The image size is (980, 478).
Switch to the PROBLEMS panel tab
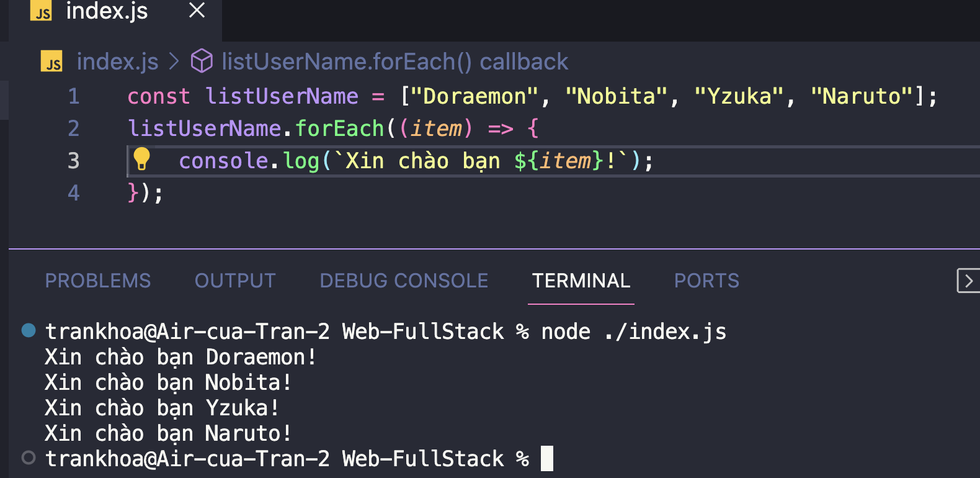[98, 281]
